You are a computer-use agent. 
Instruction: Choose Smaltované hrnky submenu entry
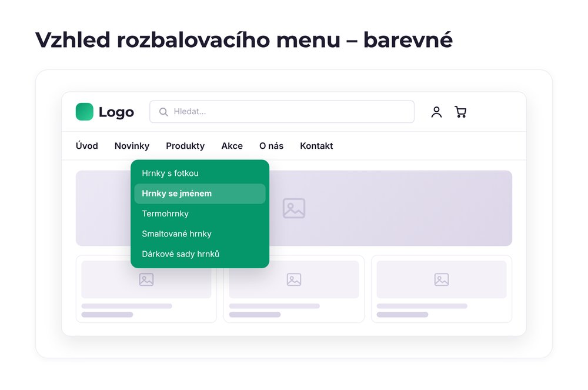200,234
